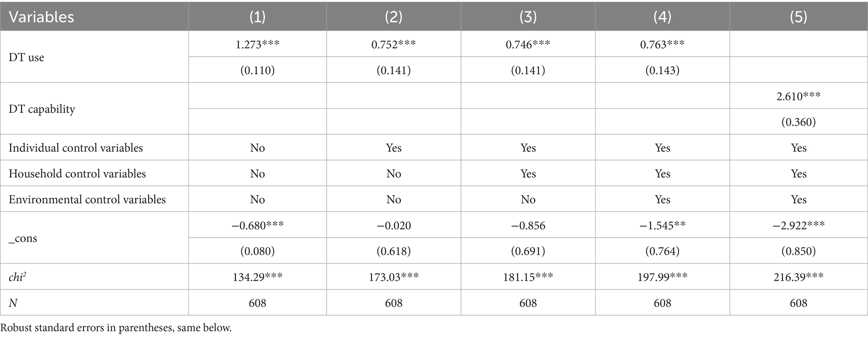This screenshot has width=868, height=337.
Task: Click the _cons row label
Action: pyautogui.click(x=23, y=238)
